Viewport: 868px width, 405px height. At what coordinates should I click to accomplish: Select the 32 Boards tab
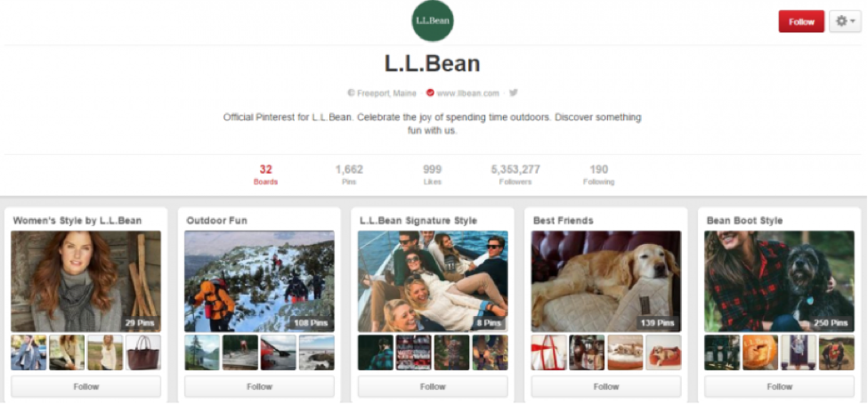[265, 174]
